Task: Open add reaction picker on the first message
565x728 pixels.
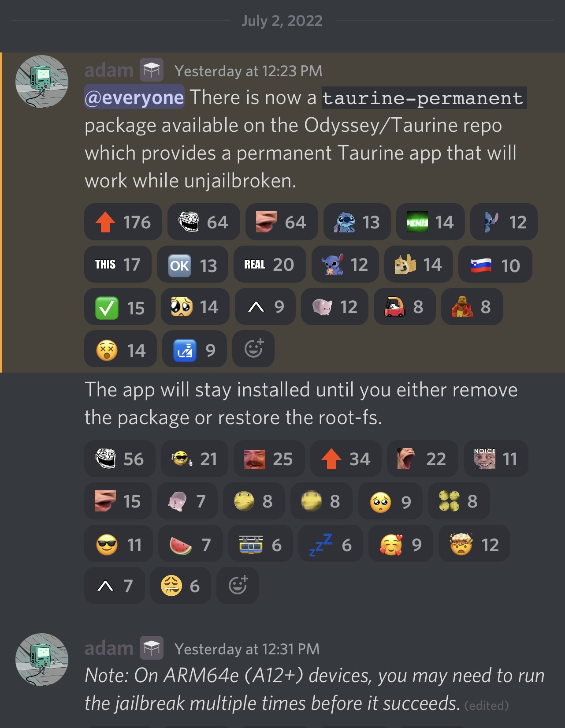Action: coord(253,349)
